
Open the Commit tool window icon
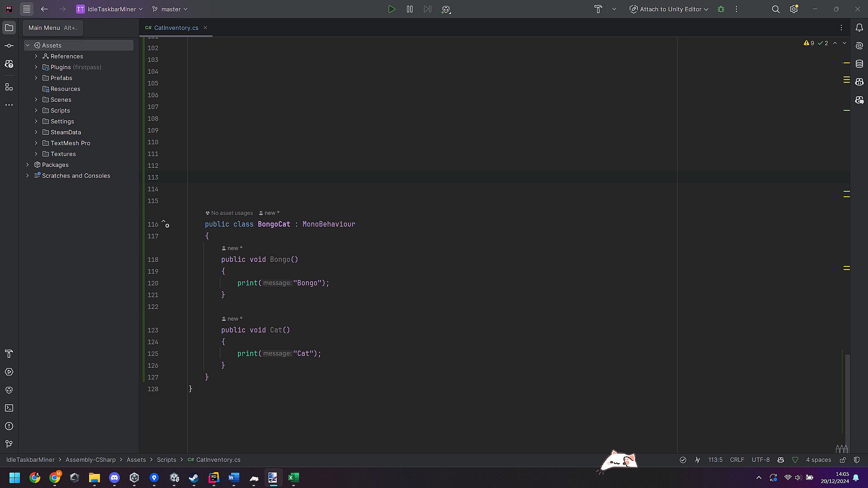click(x=9, y=46)
